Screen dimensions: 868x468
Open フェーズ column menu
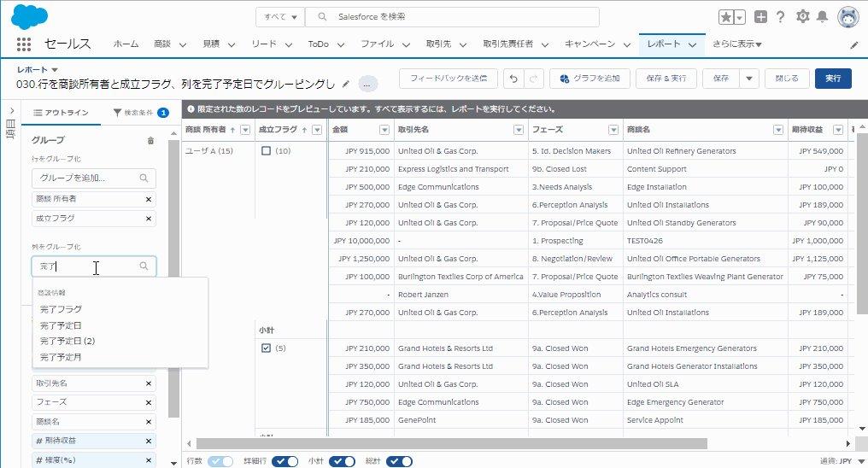[x=613, y=130]
